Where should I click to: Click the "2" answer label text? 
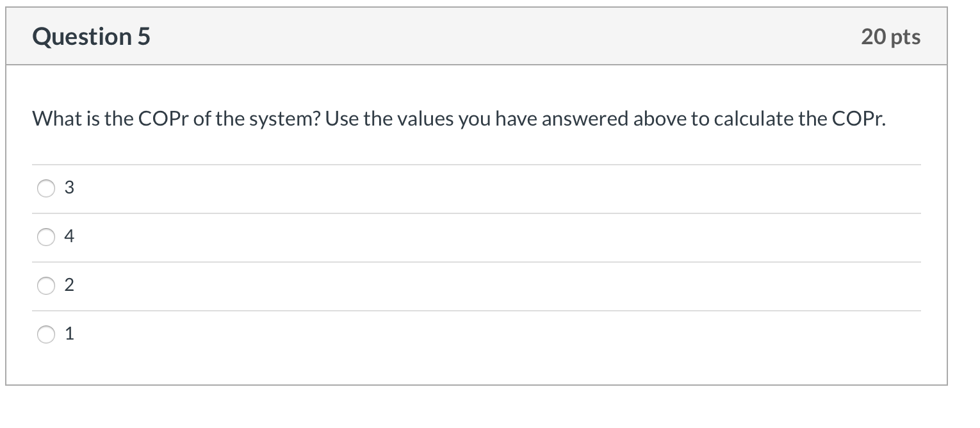[x=69, y=286]
